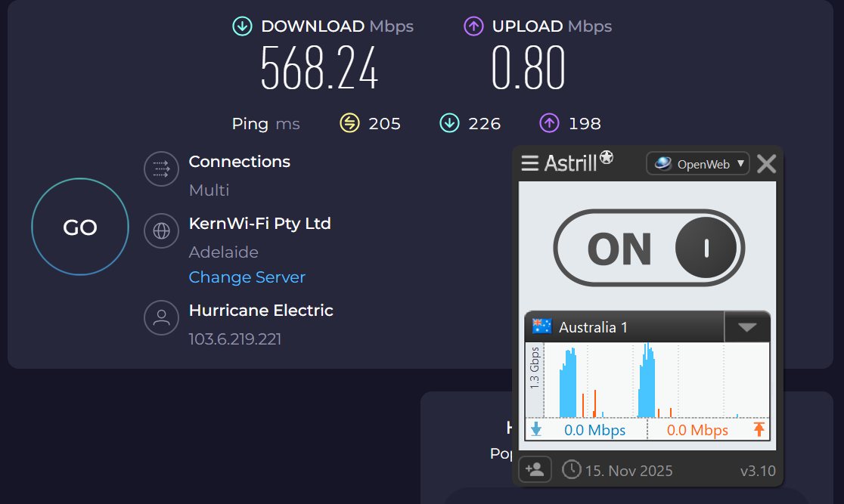Click the Australian flag icon

coord(541,326)
